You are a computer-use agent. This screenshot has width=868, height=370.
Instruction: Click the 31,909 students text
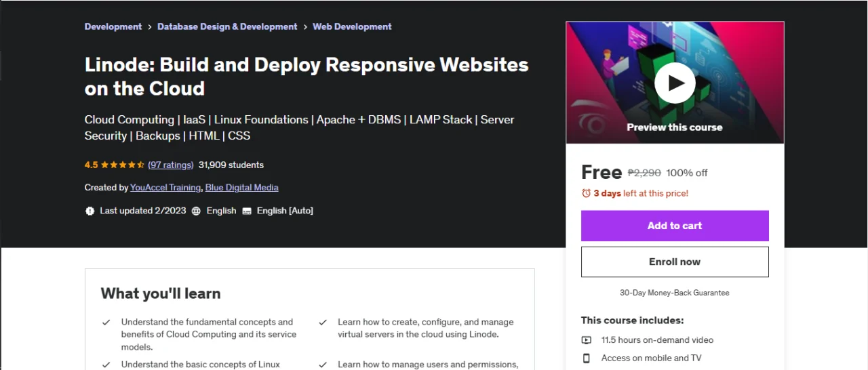pyautogui.click(x=231, y=165)
